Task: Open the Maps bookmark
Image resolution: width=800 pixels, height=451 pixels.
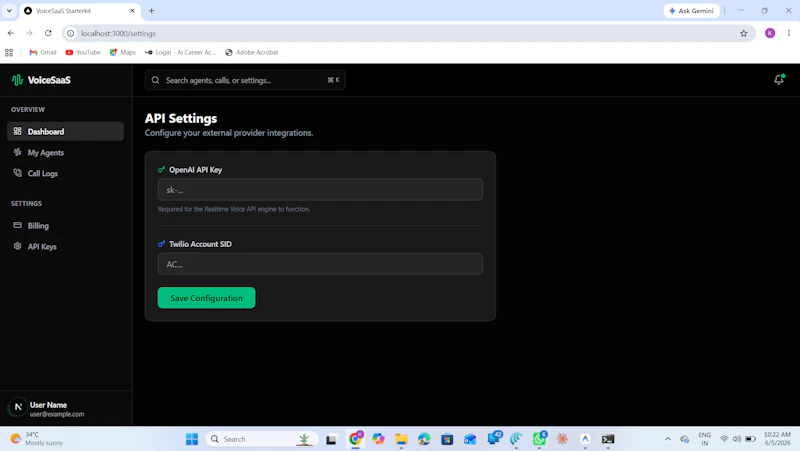Action: pos(122,52)
